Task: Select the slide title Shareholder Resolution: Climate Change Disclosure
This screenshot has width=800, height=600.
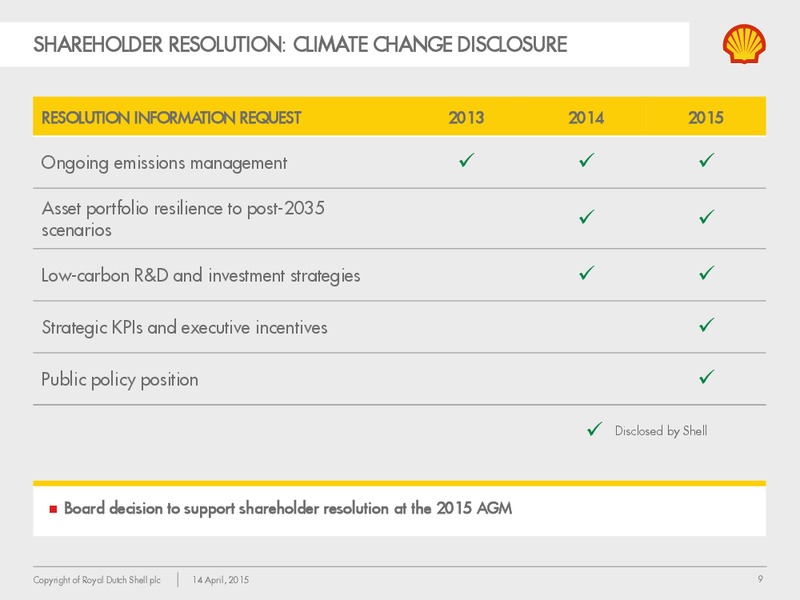Action: 300,45
